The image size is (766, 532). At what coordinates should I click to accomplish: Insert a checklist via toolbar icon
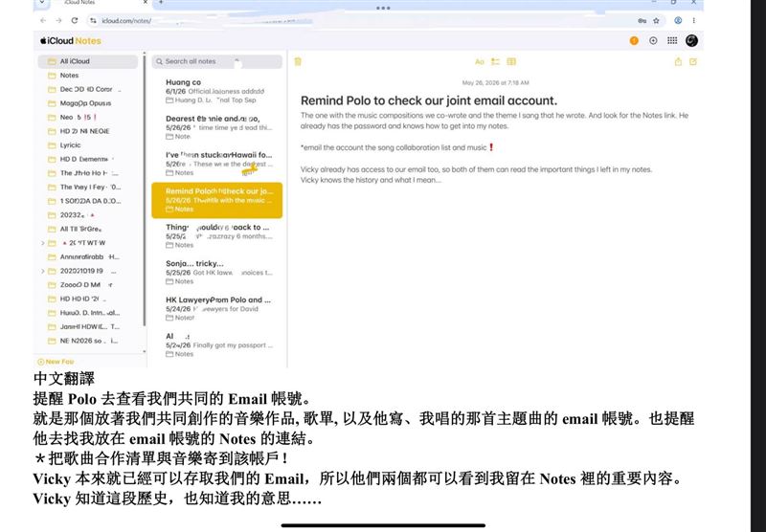495,61
